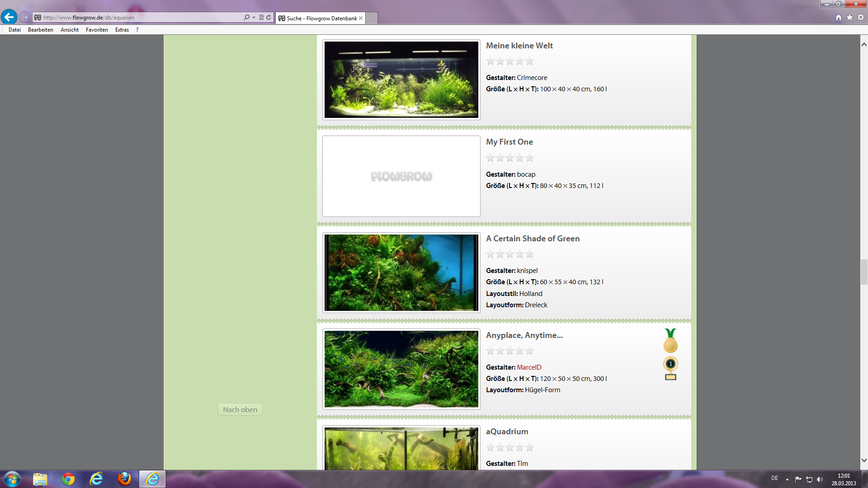
Task: Open volume speaker tray icon
Action: (820, 479)
